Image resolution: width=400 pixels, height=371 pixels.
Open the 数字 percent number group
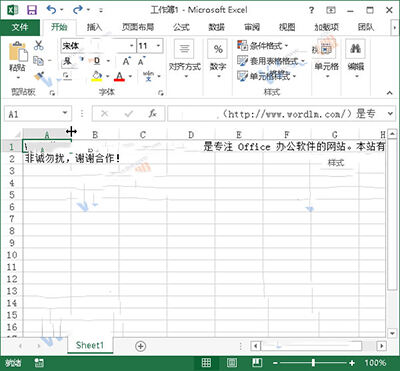pos(218,59)
